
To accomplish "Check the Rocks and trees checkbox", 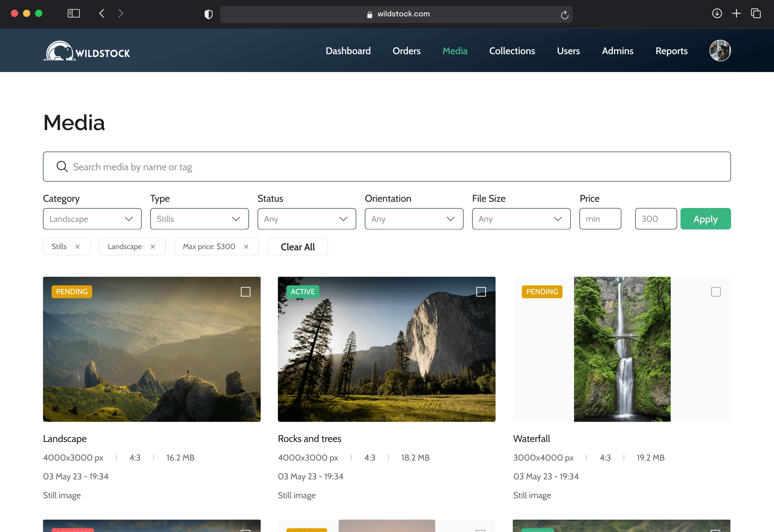I will [481, 292].
